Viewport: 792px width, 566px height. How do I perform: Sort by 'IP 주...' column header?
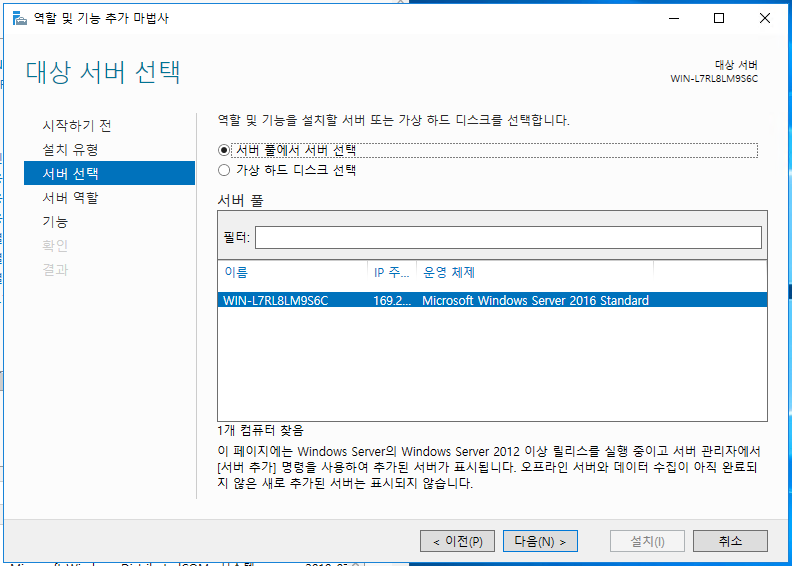(x=392, y=273)
